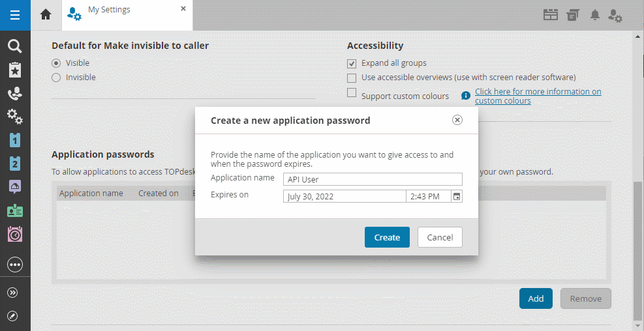Open the hamburger main menu
This screenshot has width=644, height=331.
click(14, 14)
